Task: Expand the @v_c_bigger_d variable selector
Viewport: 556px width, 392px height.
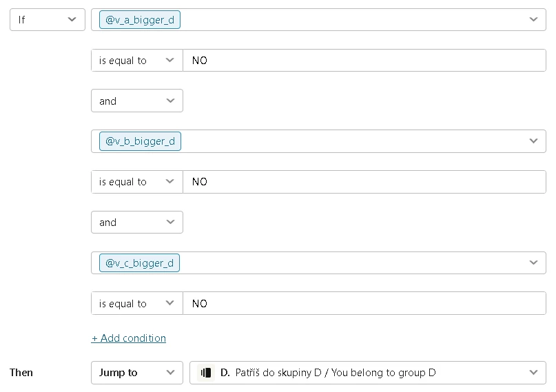Action: coord(533,263)
